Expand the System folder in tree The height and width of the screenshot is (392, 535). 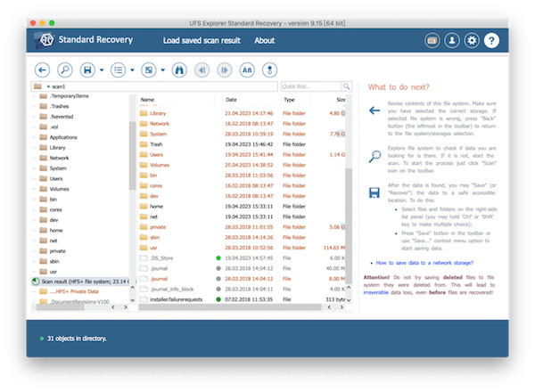(35, 168)
